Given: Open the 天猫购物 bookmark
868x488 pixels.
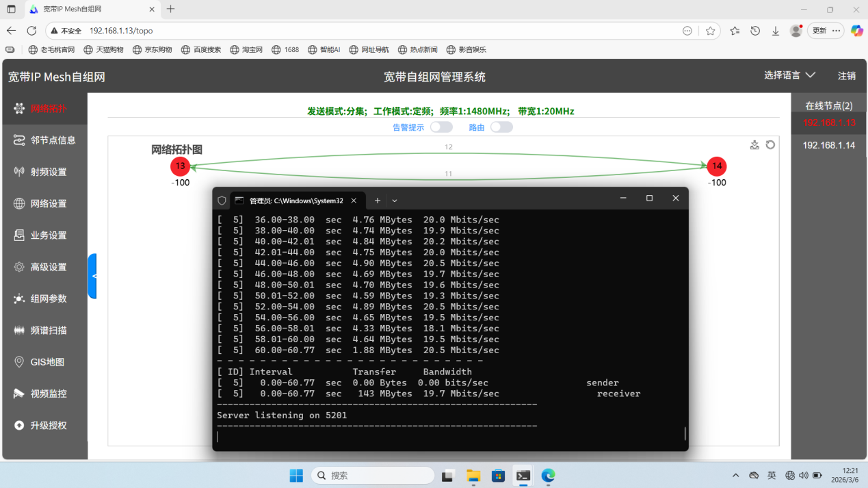Looking at the screenshot, I should 104,49.
